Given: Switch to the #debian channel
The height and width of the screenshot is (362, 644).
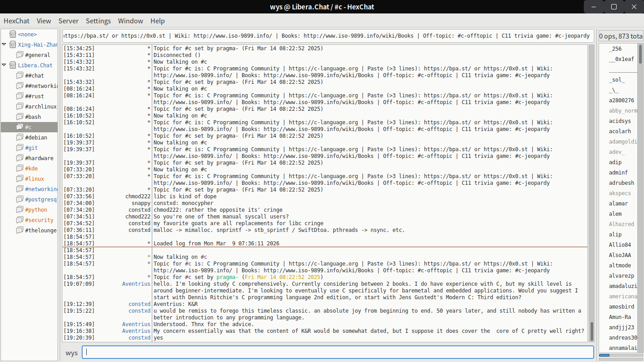Looking at the screenshot, I should pyautogui.click(x=36, y=137).
